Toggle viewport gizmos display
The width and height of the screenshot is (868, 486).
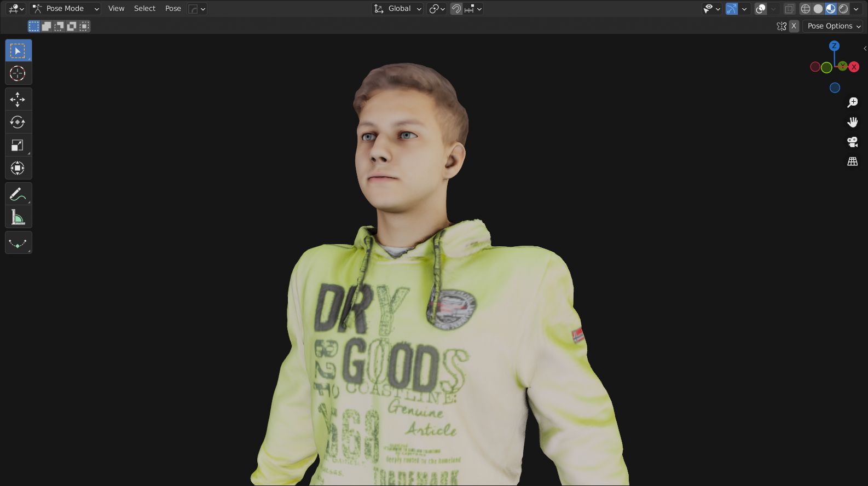pos(732,9)
